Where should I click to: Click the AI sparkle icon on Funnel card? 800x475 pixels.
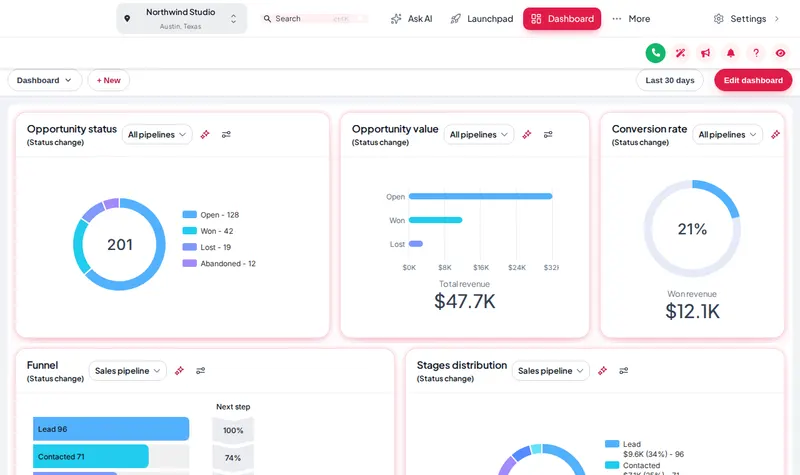coord(179,370)
